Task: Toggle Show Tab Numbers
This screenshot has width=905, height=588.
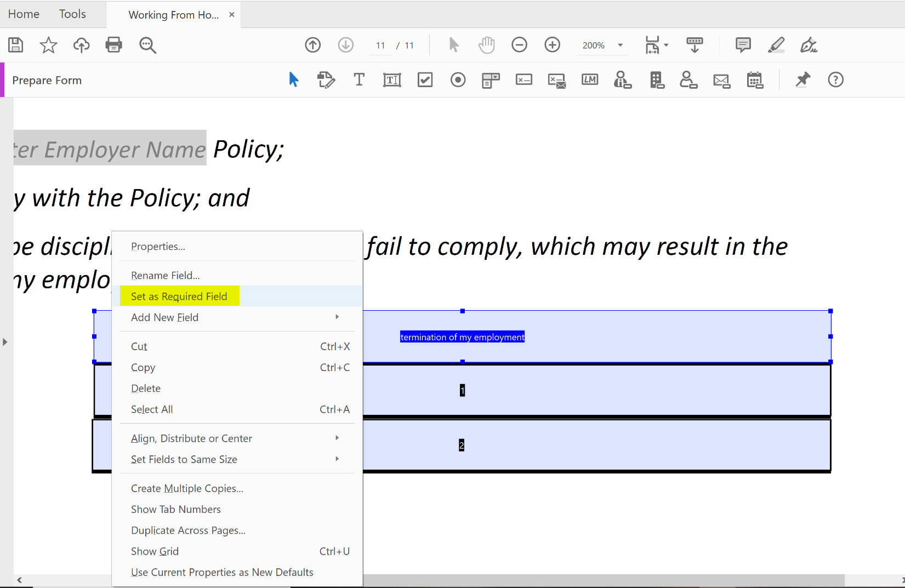Action: pyautogui.click(x=237, y=510)
